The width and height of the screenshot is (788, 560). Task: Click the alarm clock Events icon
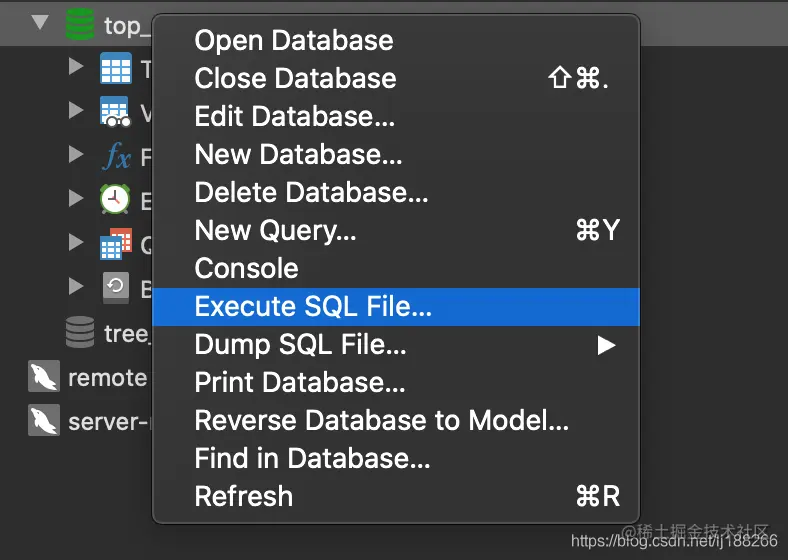pyautogui.click(x=115, y=199)
